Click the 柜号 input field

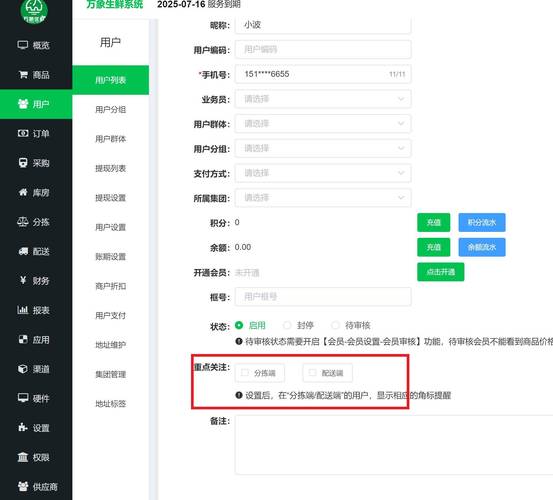323,297
